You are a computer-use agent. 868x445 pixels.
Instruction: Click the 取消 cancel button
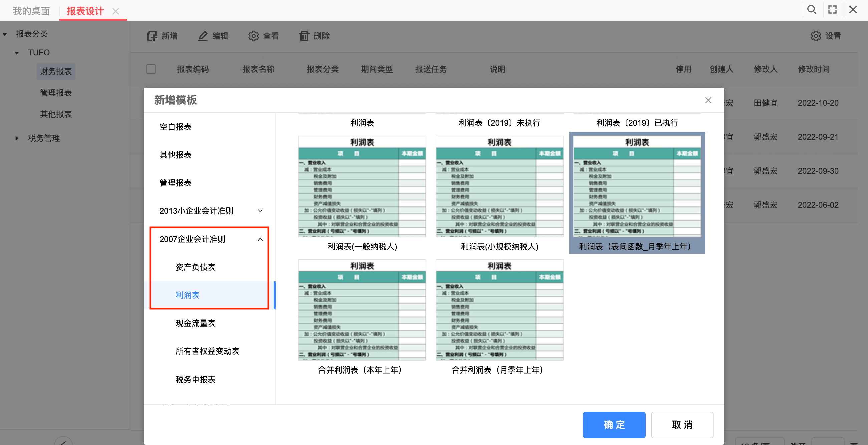click(682, 425)
